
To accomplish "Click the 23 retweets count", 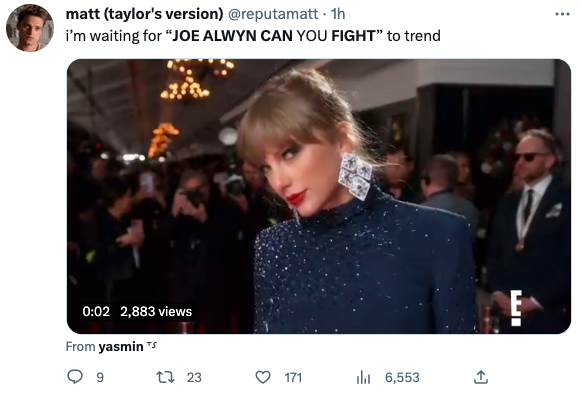I will point(194,378).
